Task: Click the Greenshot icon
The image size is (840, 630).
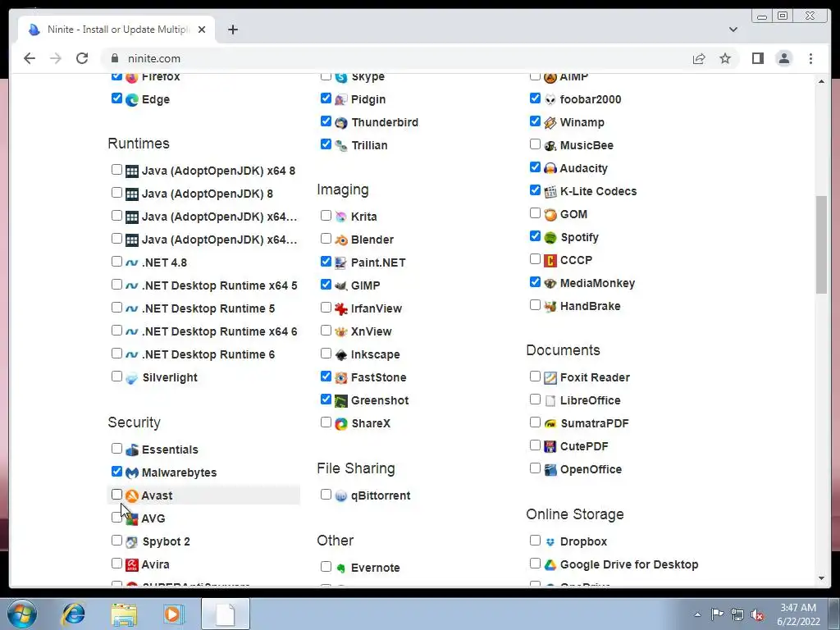Action: point(340,400)
